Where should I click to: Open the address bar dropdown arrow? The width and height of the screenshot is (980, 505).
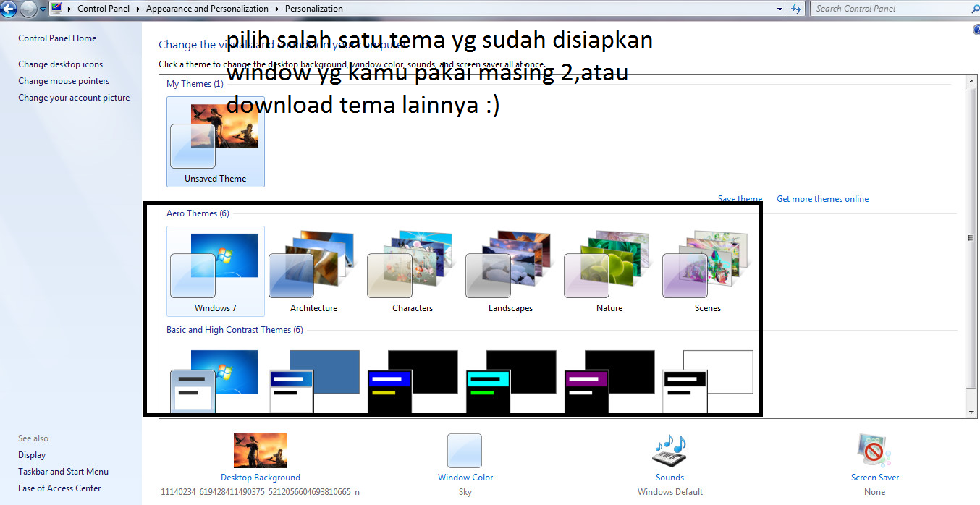pyautogui.click(x=780, y=9)
